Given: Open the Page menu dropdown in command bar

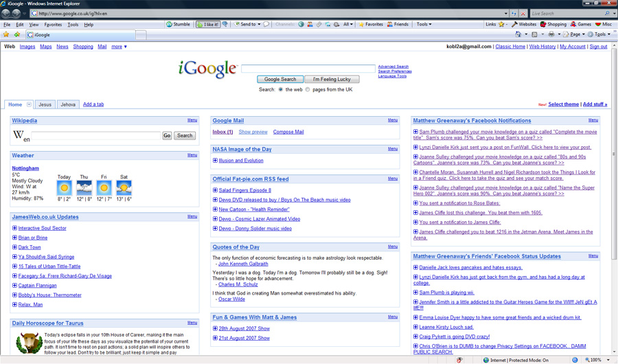Looking at the screenshot, I should coord(574,34).
